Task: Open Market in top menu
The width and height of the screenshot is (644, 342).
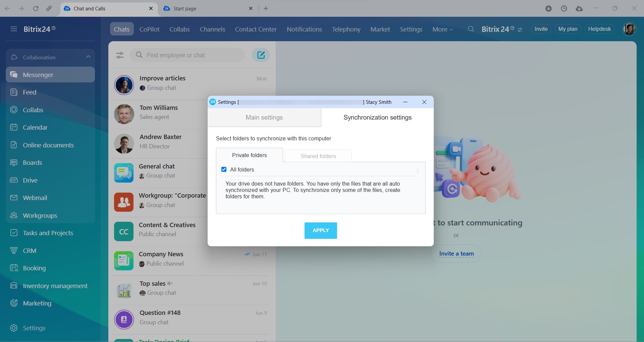Action: [380, 29]
